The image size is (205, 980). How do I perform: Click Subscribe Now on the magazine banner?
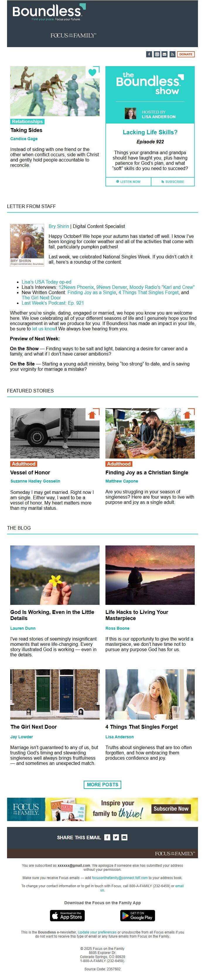point(171,809)
